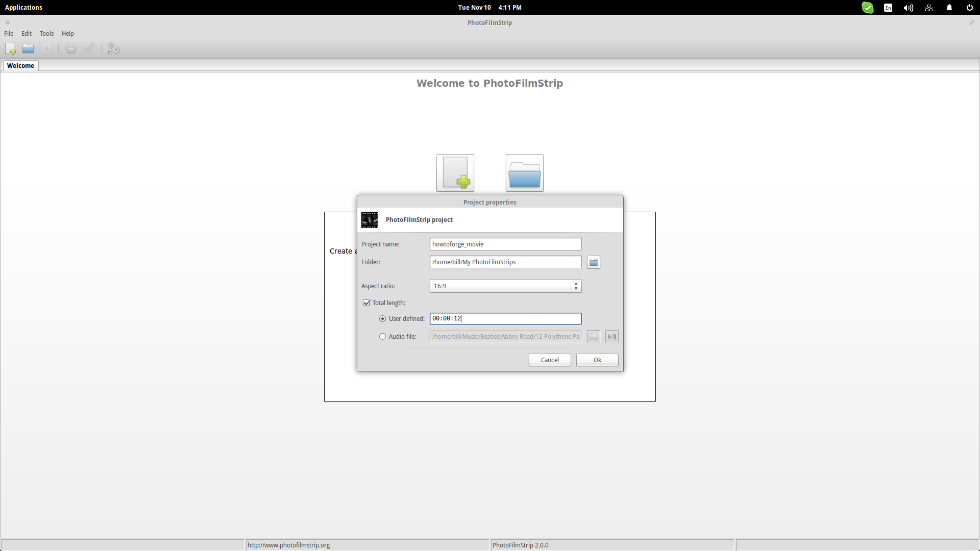Browse for project folder with the folder icon
Screen dimensions: 980x551
click(593, 262)
